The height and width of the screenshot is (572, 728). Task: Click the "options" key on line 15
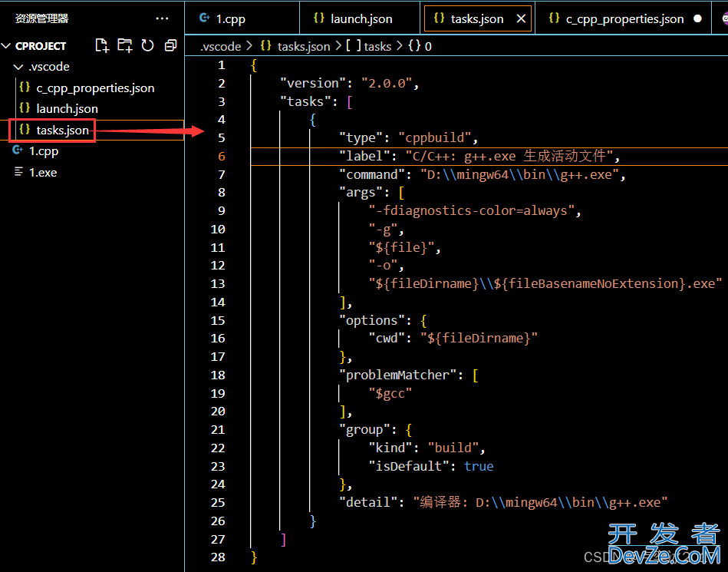click(x=372, y=321)
